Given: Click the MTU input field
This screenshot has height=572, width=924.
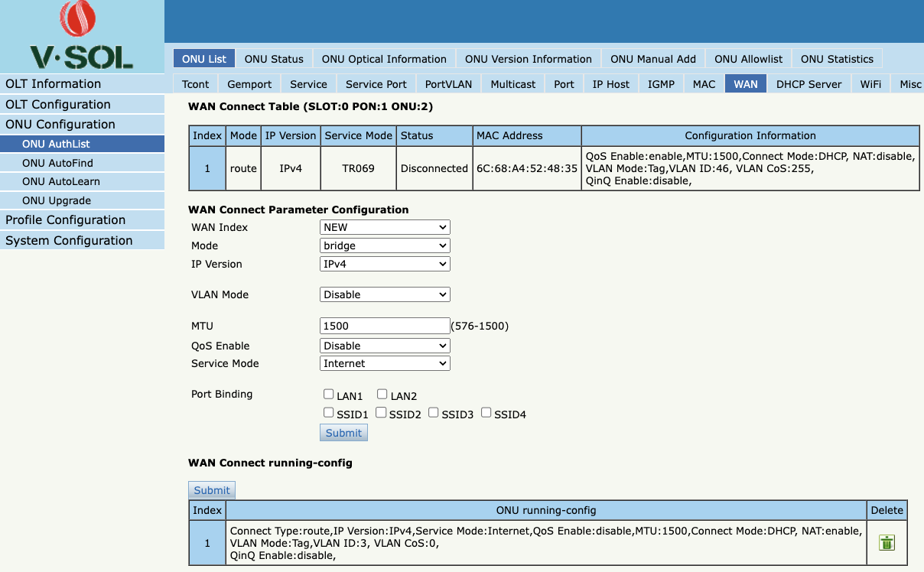Looking at the screenshot, I should 385,326.
